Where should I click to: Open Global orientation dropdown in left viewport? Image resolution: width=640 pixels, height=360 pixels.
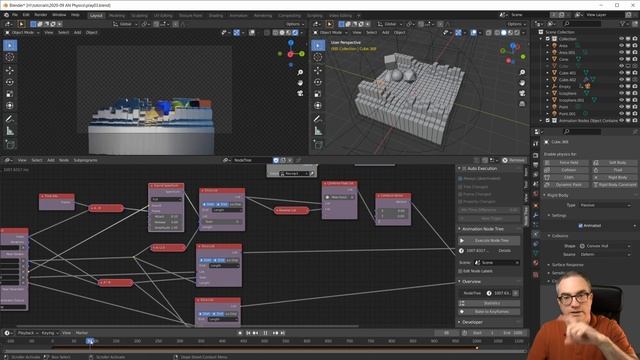[125, 24]
